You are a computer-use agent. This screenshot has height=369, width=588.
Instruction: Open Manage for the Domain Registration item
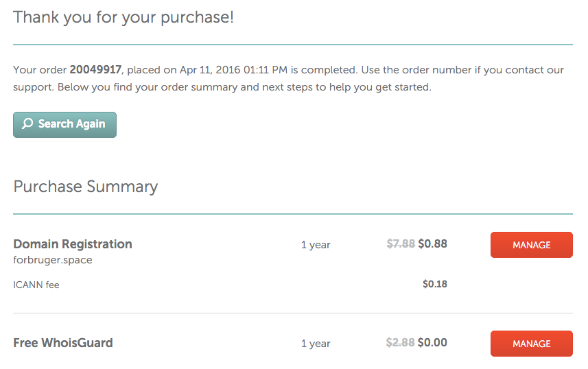point(531,245)
